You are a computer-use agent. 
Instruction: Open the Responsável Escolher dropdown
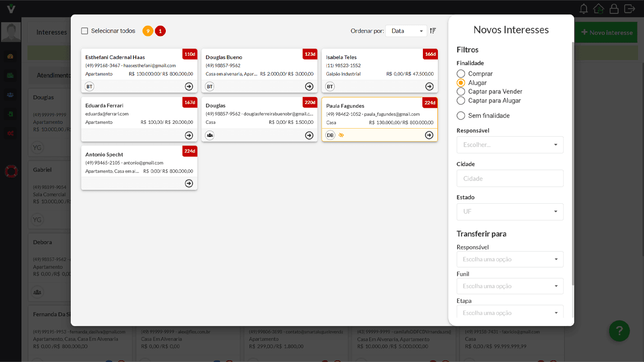[x=509, y=144]
